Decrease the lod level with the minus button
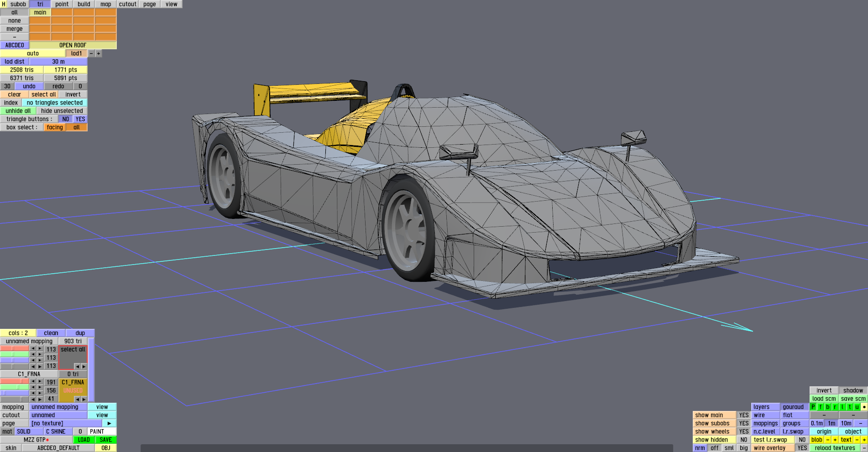The width and height of the screenshot is (868, 452). coord(91,53)
